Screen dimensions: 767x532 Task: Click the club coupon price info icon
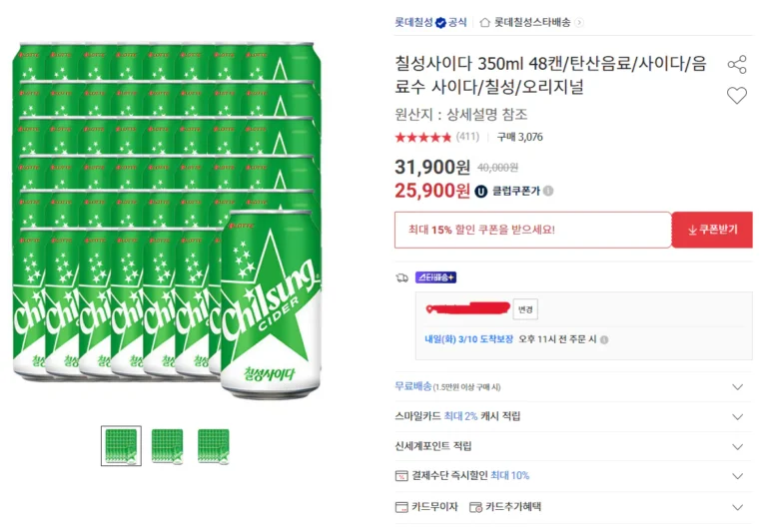[548, 191]
